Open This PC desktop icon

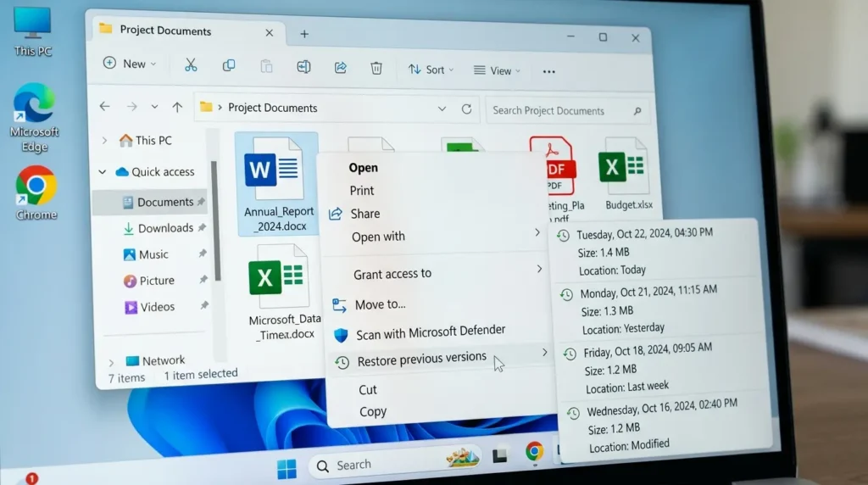point(33,31)
